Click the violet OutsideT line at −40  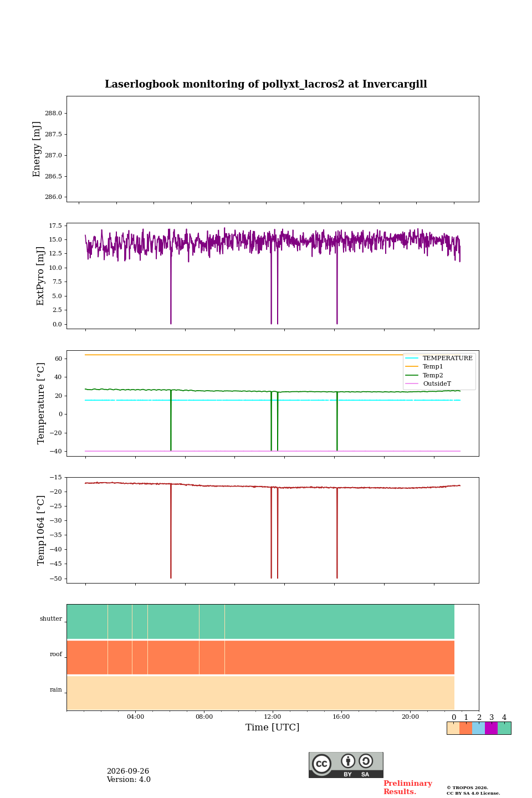pyautogui.click(x=273, y=451)
